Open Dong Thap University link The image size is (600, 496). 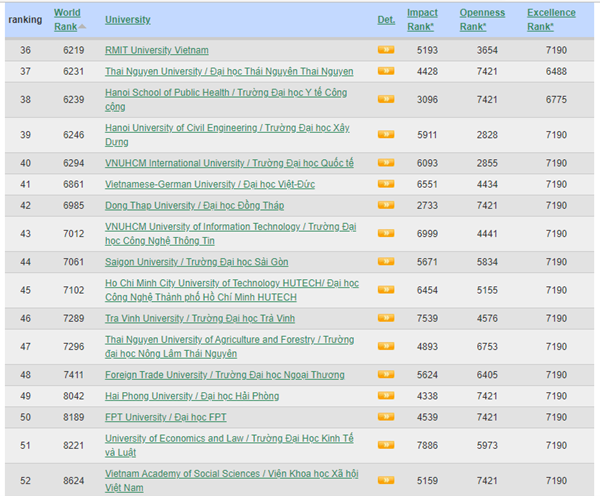click(x=194, y=206)
